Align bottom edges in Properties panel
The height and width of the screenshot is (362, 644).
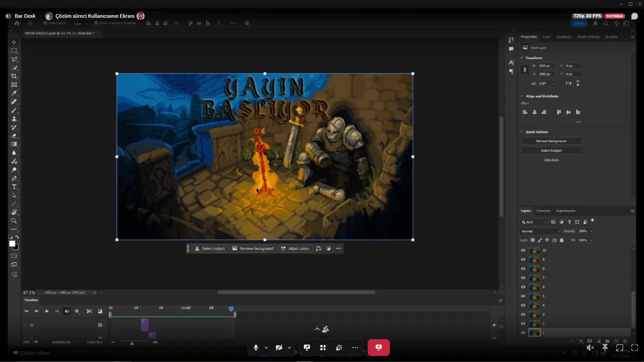pyautogui.click(x=578, y=112)
